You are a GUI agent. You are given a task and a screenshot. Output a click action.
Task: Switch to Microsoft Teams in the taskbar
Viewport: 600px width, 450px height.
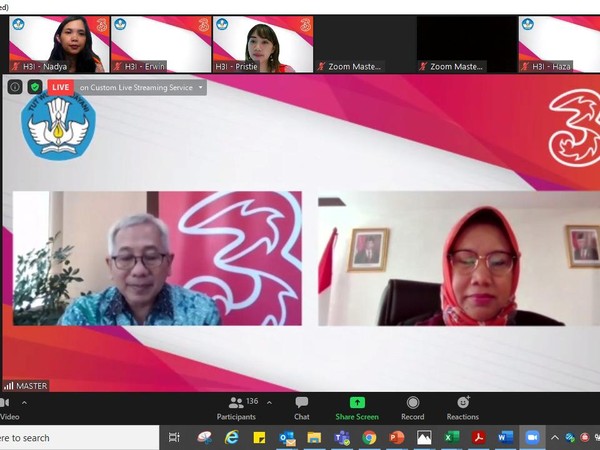(x=342, y=437)
